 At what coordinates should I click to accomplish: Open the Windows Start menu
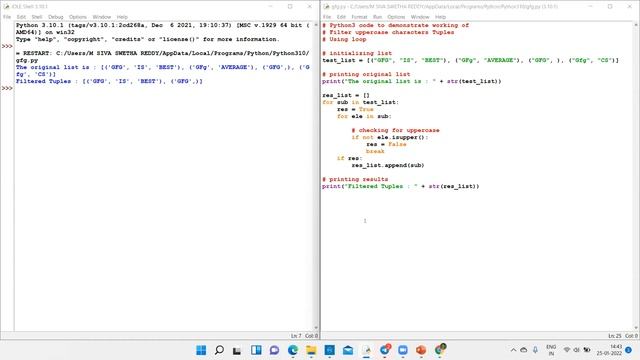(x=201, y=350)
